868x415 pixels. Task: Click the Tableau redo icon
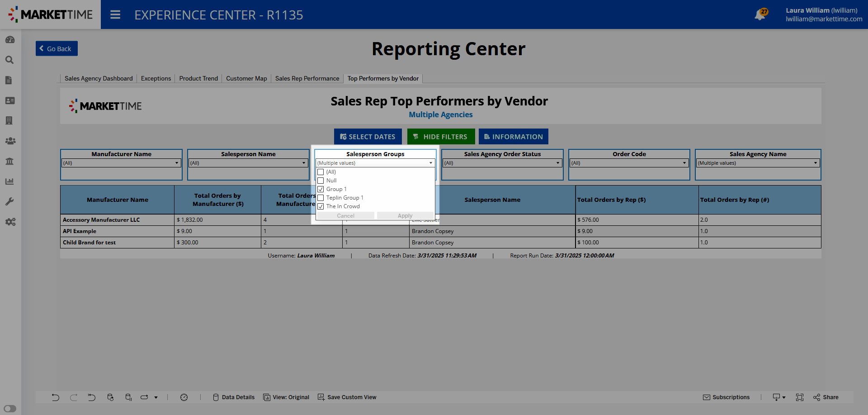[x=74, y=397]
